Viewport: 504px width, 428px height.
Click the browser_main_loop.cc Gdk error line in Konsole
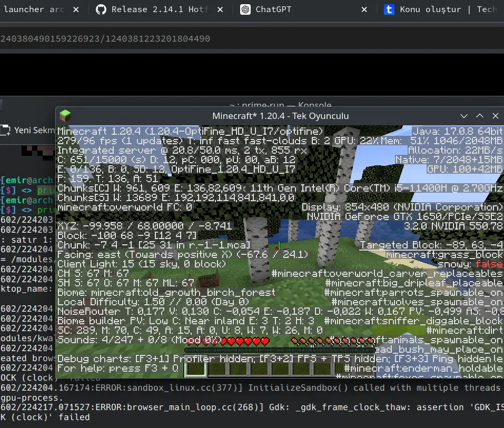[252, 407]
